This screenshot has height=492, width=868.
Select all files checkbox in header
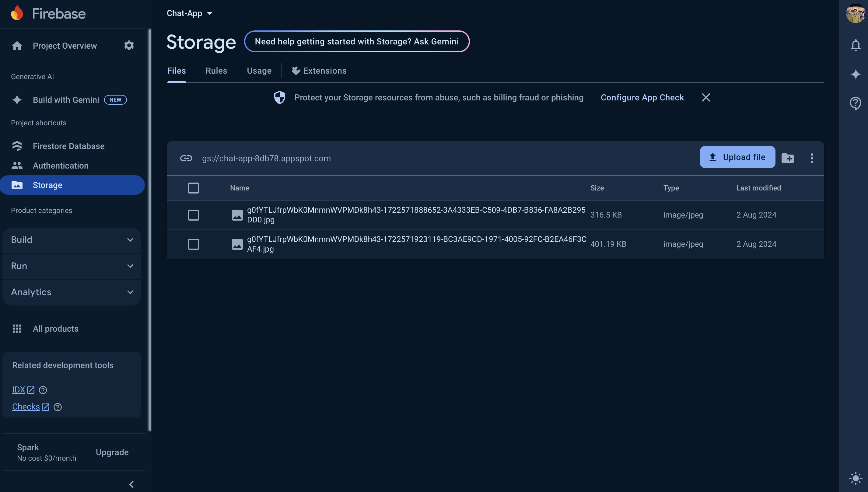tap(193, 188)
